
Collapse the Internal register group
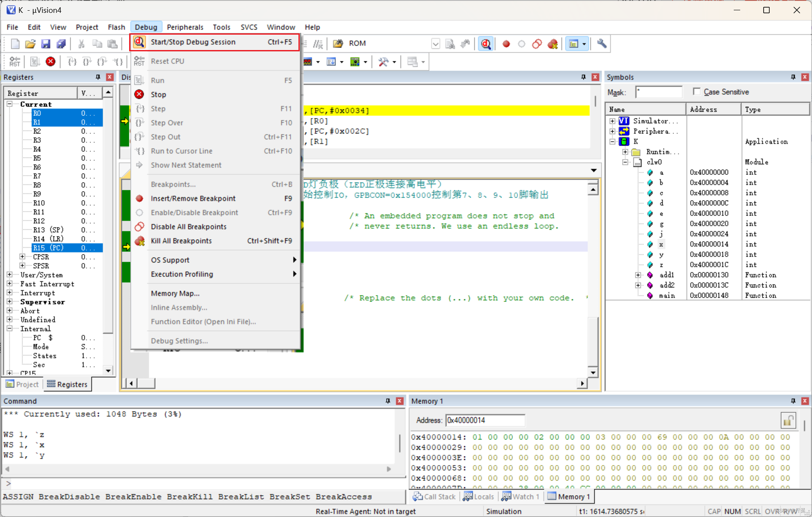[x=10, y=328]
